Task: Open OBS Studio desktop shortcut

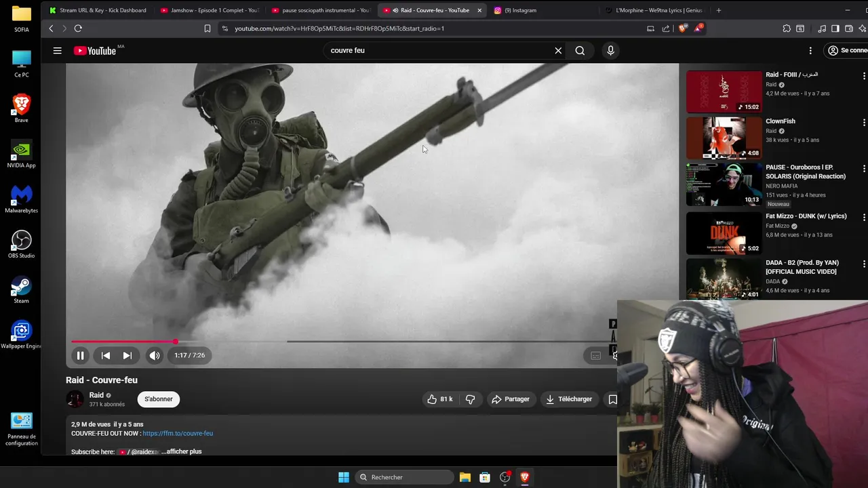Action: pyautogui.click(x=21, y=244)
